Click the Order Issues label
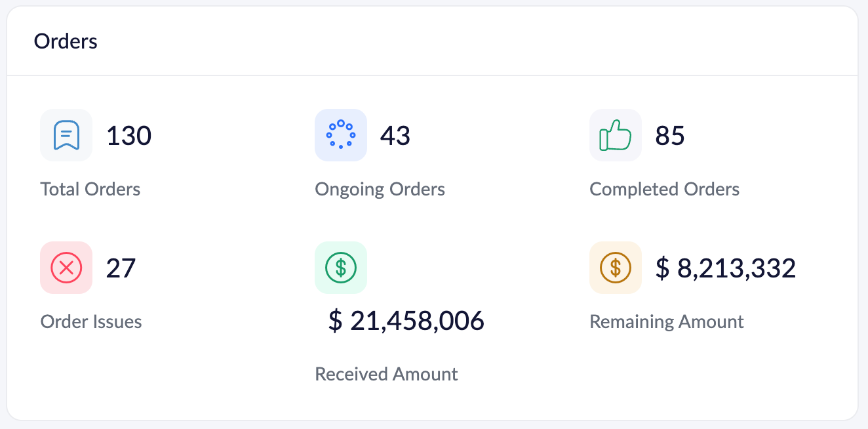The image size is (868, 429). coord(91,321)
